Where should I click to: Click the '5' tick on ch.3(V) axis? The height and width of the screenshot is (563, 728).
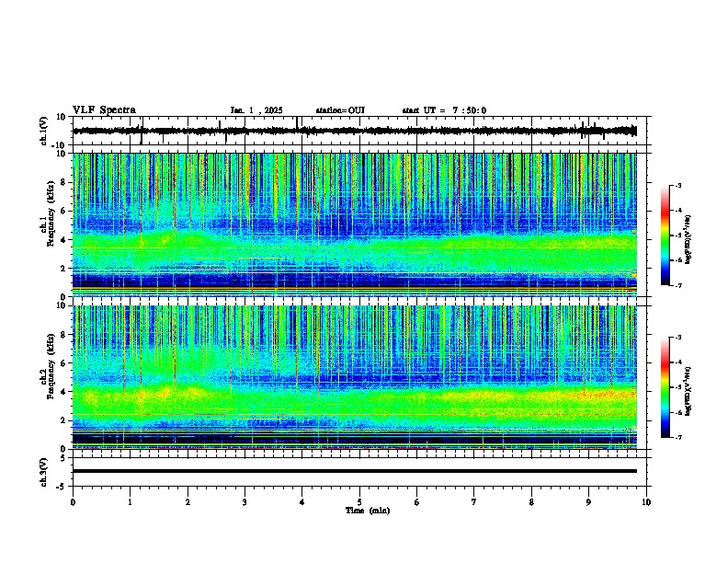click(64, 458)
